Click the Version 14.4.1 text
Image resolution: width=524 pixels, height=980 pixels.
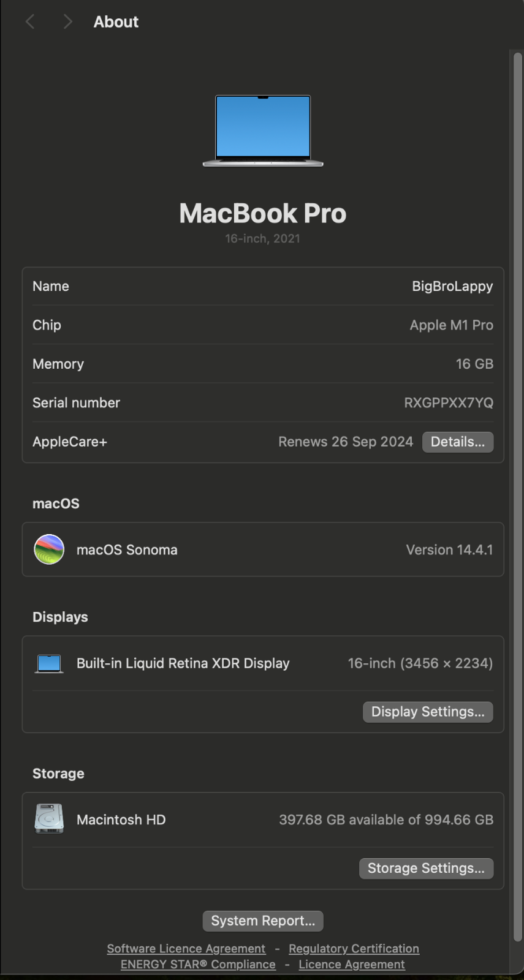tap(449, 549)
